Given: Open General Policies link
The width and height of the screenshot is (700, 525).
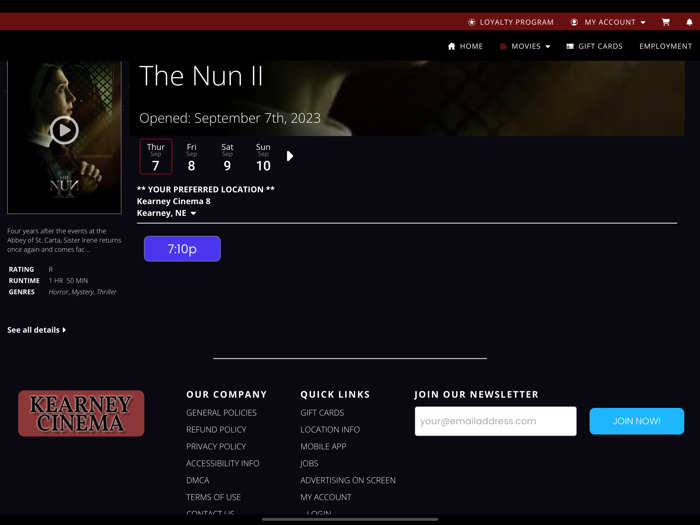Looking at the screenshot, I should tap(221, 413).
